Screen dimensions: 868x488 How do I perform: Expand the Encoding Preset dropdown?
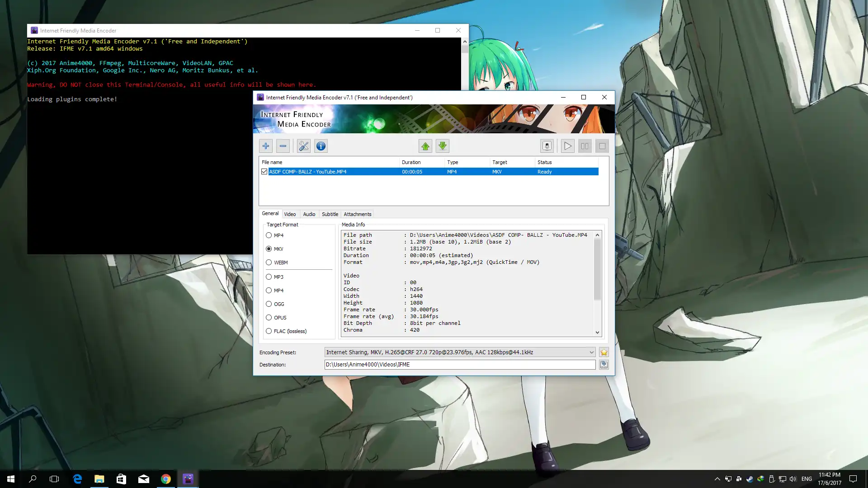pos(591,352)
